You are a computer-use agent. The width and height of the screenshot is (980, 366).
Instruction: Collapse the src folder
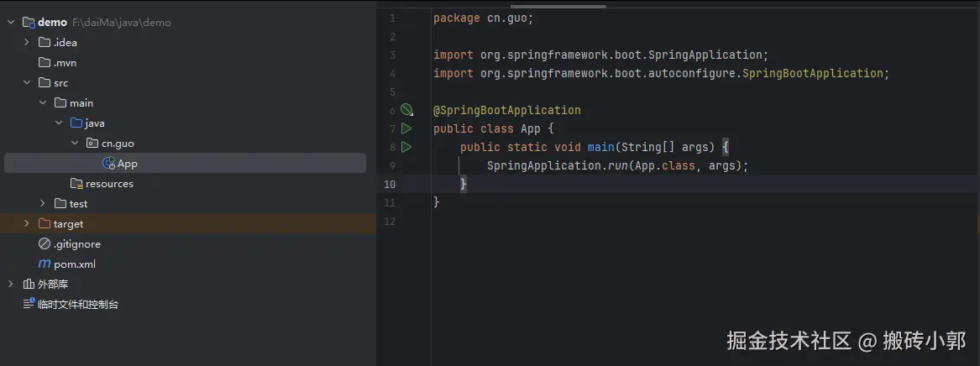[27, 83]
